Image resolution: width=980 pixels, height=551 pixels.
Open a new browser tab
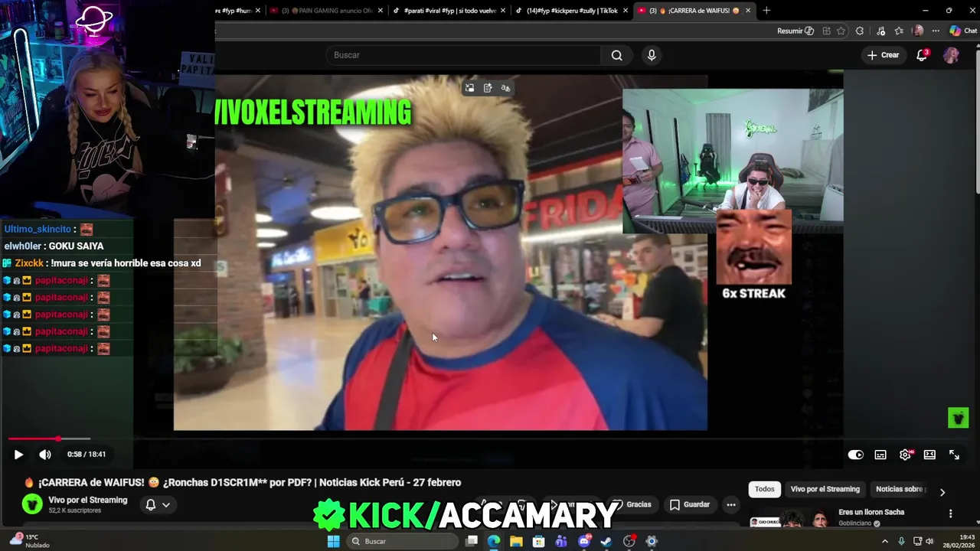[x=766, y=11]
